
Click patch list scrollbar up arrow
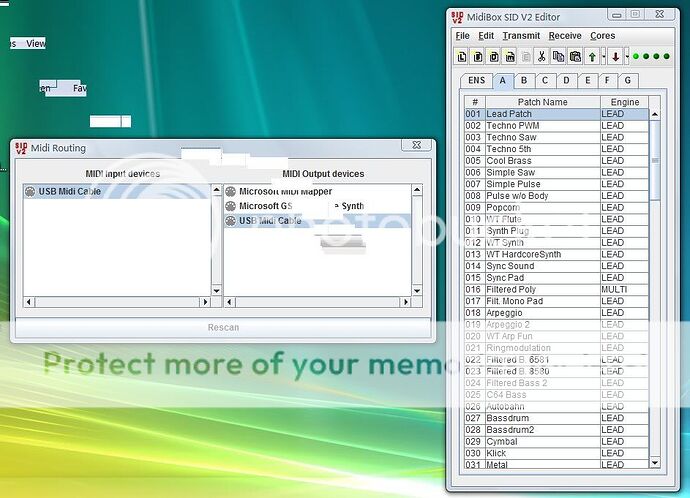pyautogui.click(x=655, y=114)
